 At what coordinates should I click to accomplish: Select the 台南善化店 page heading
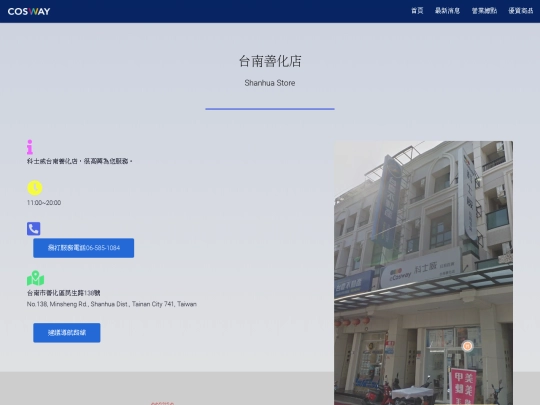pos(270,61)
